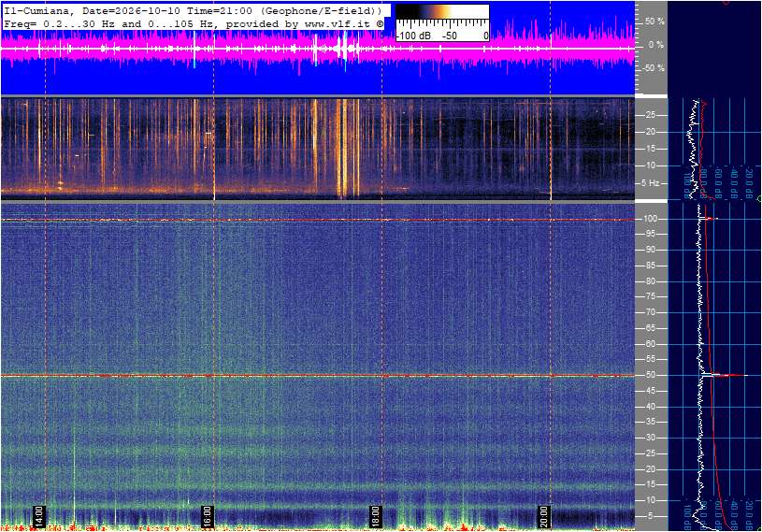Click "60.0 dB" label in geophone spectrum graph
Screen dimensions: 762x532
coord(719,182)
